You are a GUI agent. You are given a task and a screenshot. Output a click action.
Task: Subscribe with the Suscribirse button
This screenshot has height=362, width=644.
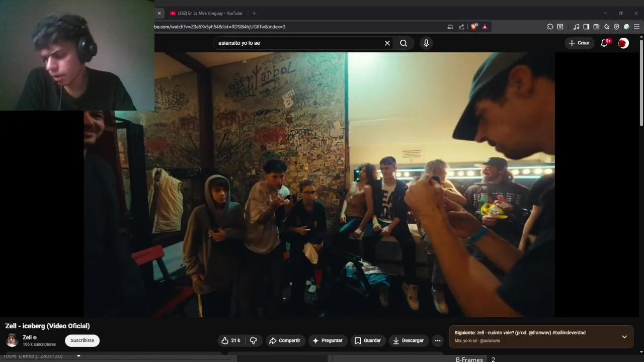(x=82, y=341)
